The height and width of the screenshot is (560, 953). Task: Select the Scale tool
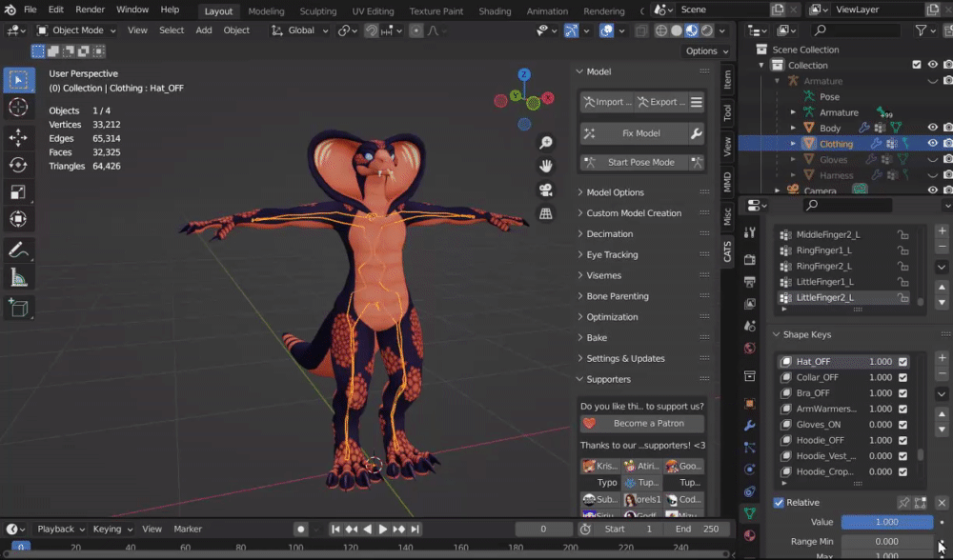click(x=18, y=192)
